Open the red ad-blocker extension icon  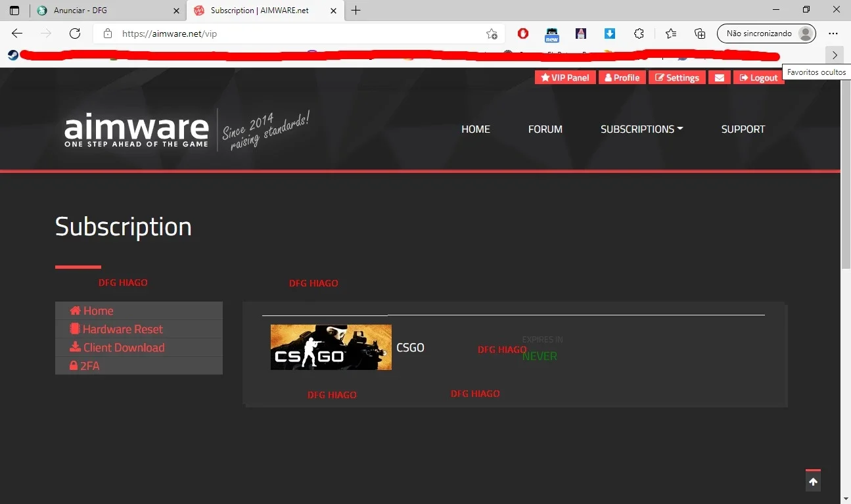click(523, 34)
